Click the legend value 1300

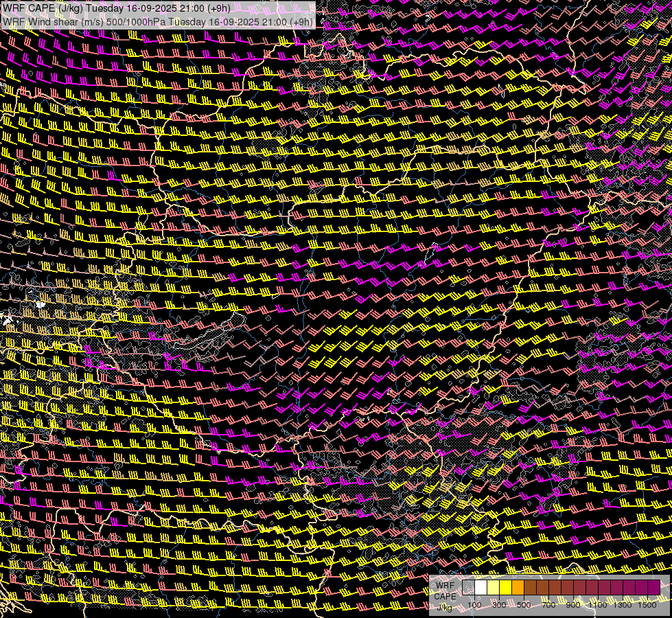(623, 605)
